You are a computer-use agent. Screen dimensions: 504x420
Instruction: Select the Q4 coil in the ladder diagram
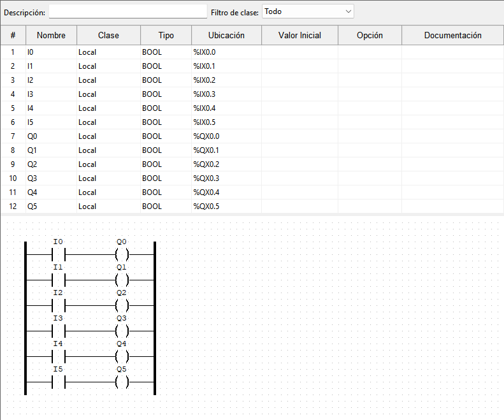coord(122,356)
